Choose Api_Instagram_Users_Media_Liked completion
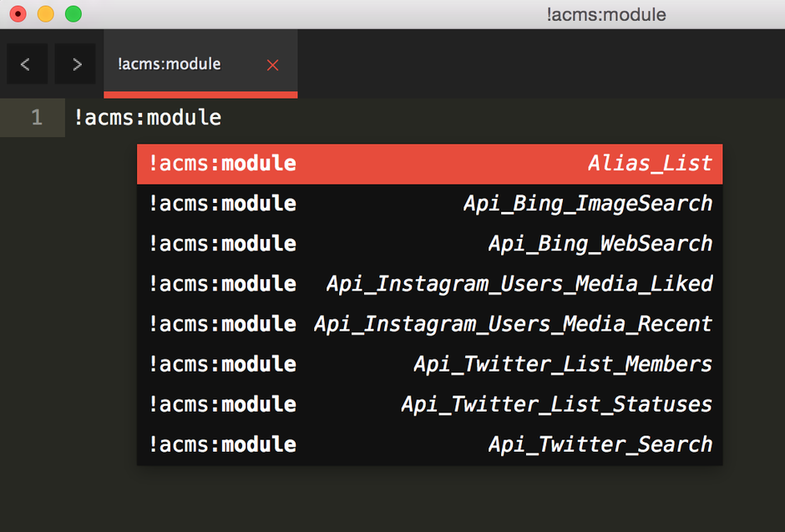Screen dimensions: 785x532 [429, 284]
